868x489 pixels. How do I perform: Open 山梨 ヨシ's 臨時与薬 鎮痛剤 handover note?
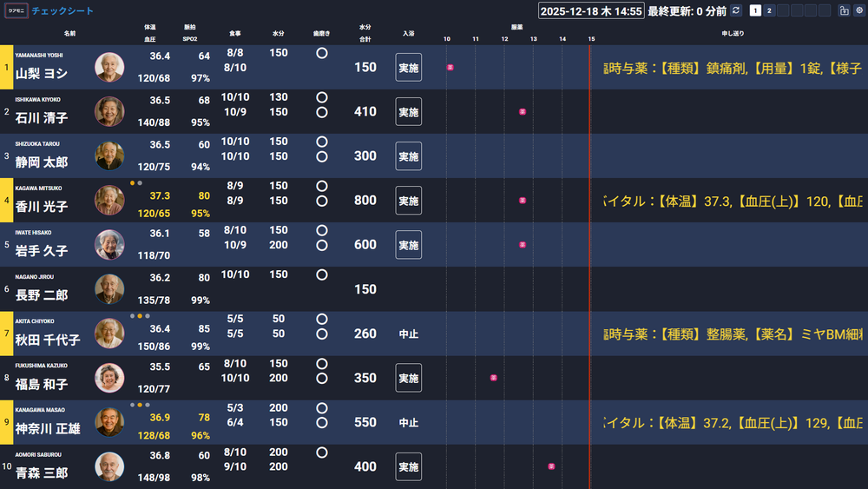[x=733, y=68]
